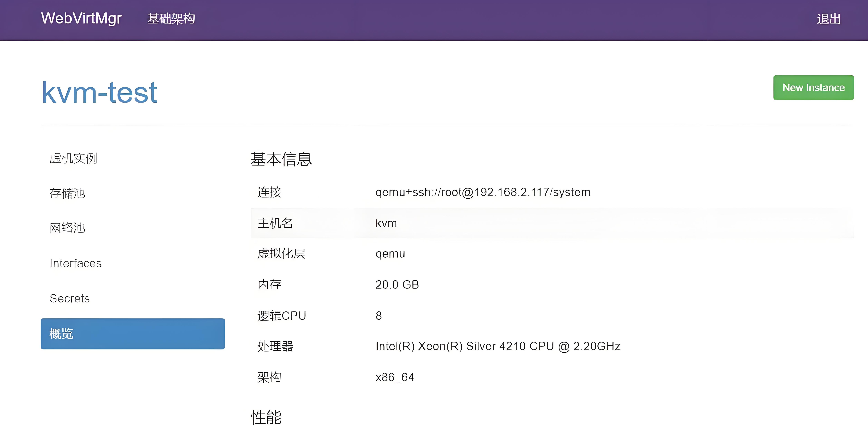Viewport: 868px width, 433px height.
Task: Select 存储池 in the sidebar
Action: click(x=67, y=193)
